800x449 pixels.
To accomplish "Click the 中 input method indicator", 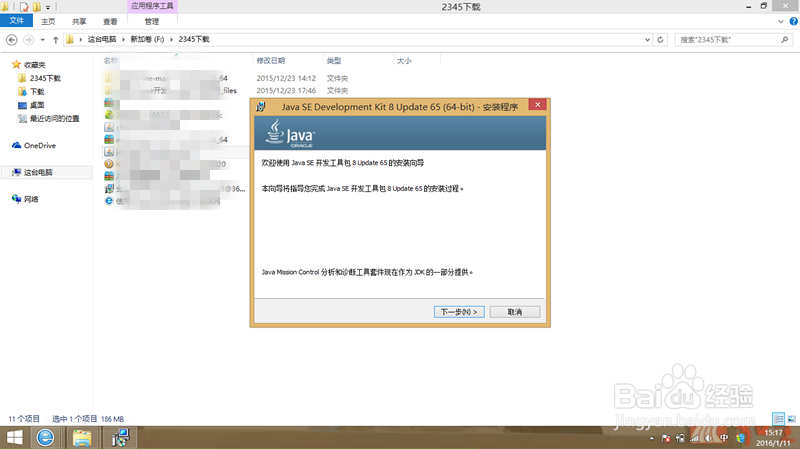I will point(724,438).
